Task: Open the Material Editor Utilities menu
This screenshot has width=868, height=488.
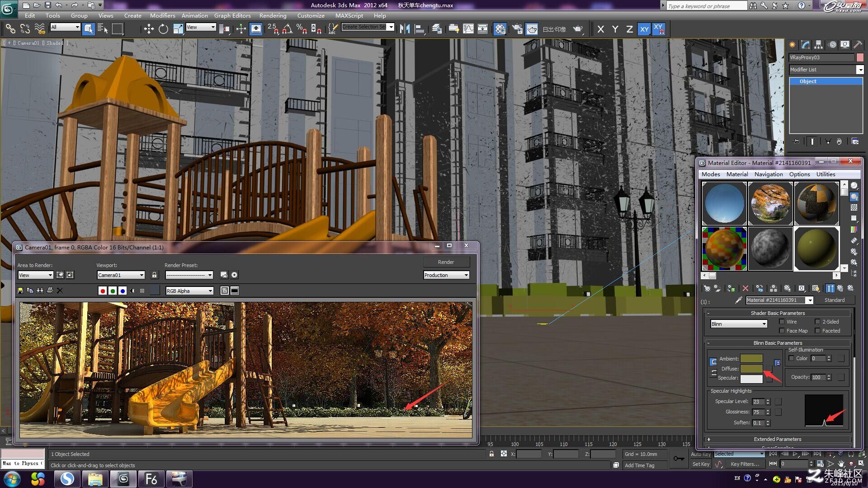Action: [x=826, y=174]
